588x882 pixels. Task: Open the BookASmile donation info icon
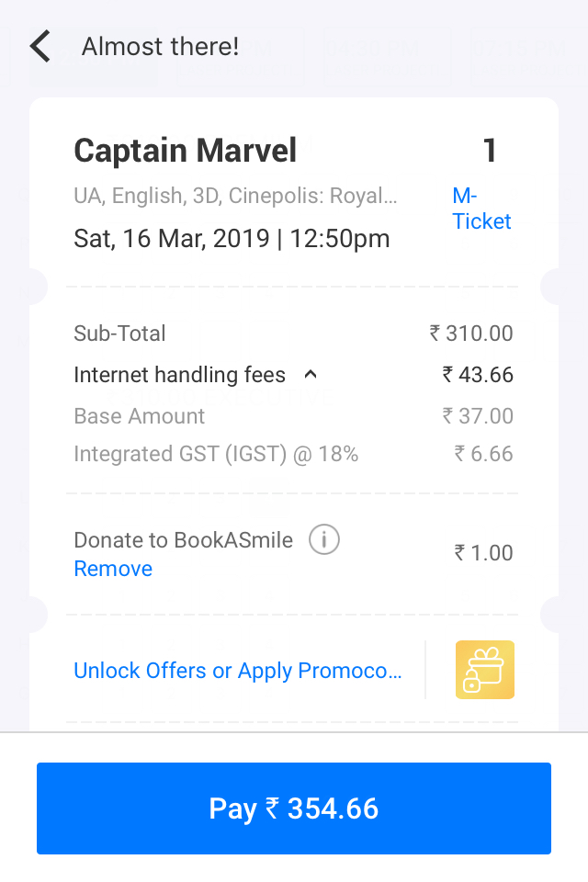tap(324, 539)
